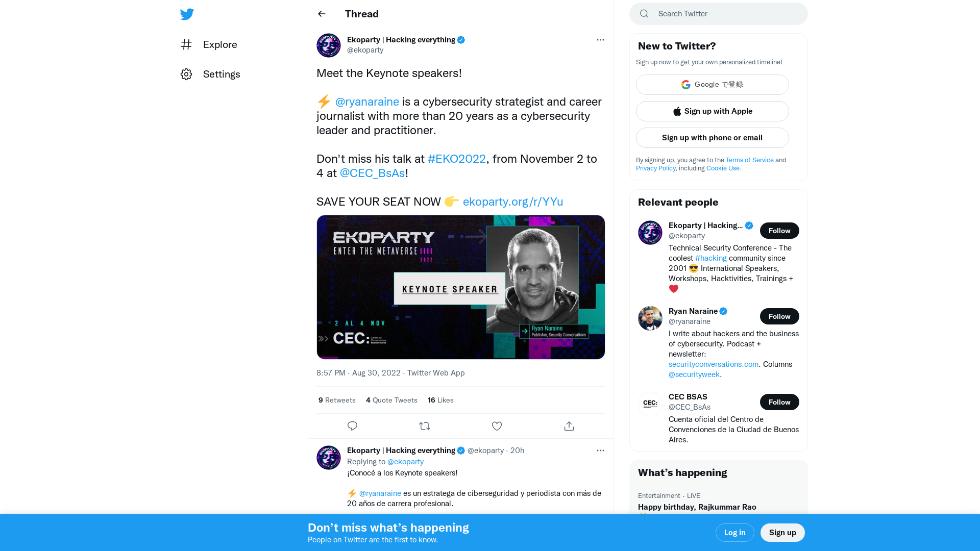Viewport: 980px width, 551px height.
Task: Follow the Ekoparty account
Action: pos(779,231)
